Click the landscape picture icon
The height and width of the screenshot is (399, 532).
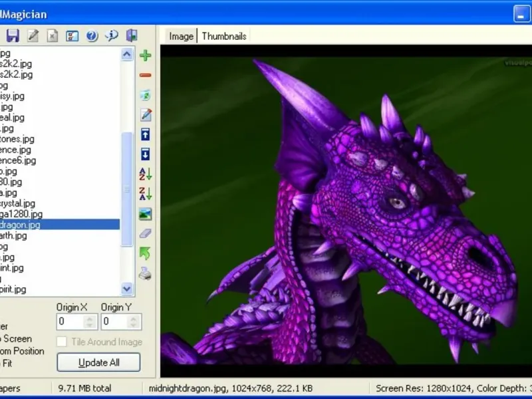[x=146, y=214]
